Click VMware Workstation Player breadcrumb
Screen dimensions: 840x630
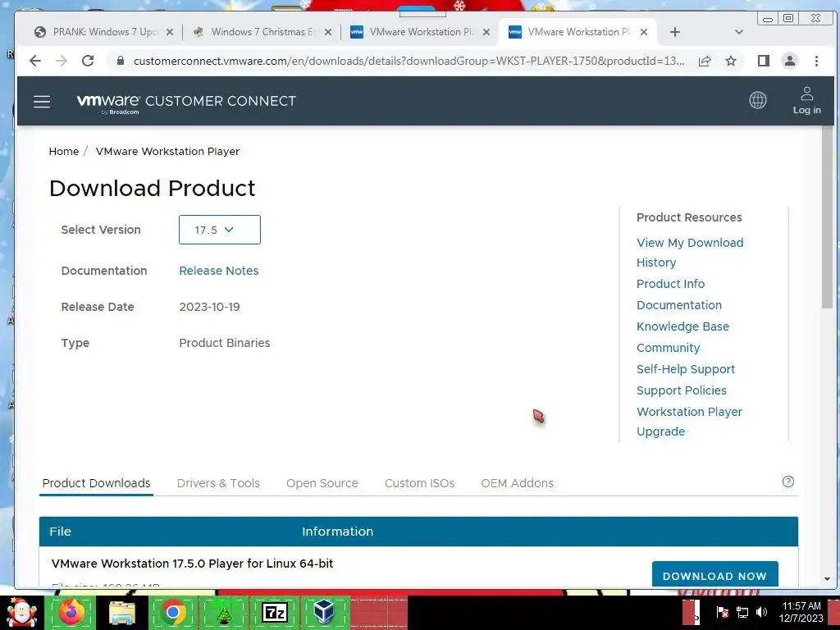coord(167,152)
